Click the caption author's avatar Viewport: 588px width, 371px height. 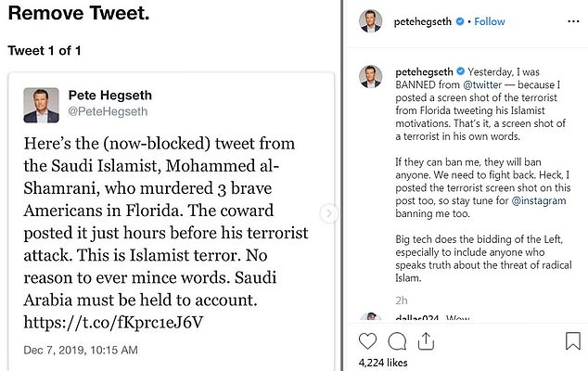(369, 76)
